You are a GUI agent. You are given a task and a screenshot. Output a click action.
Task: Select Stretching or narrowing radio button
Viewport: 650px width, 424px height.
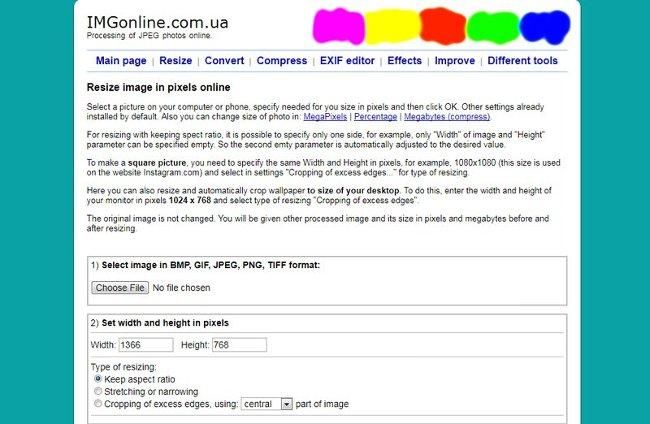click(98, 391)
